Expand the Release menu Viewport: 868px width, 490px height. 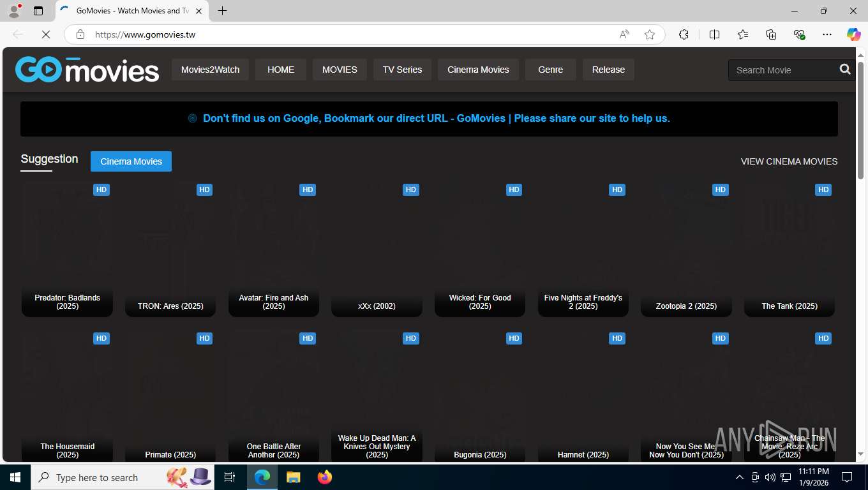608,70
